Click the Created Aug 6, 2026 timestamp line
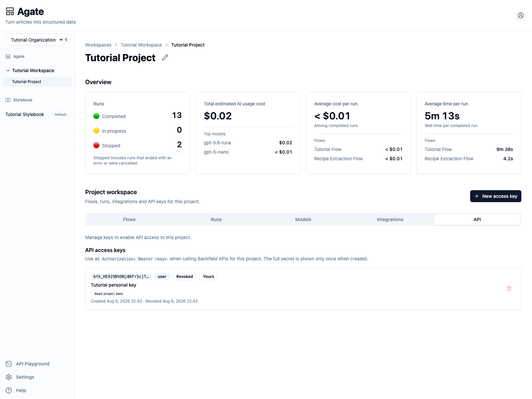 tap(144, 301)
